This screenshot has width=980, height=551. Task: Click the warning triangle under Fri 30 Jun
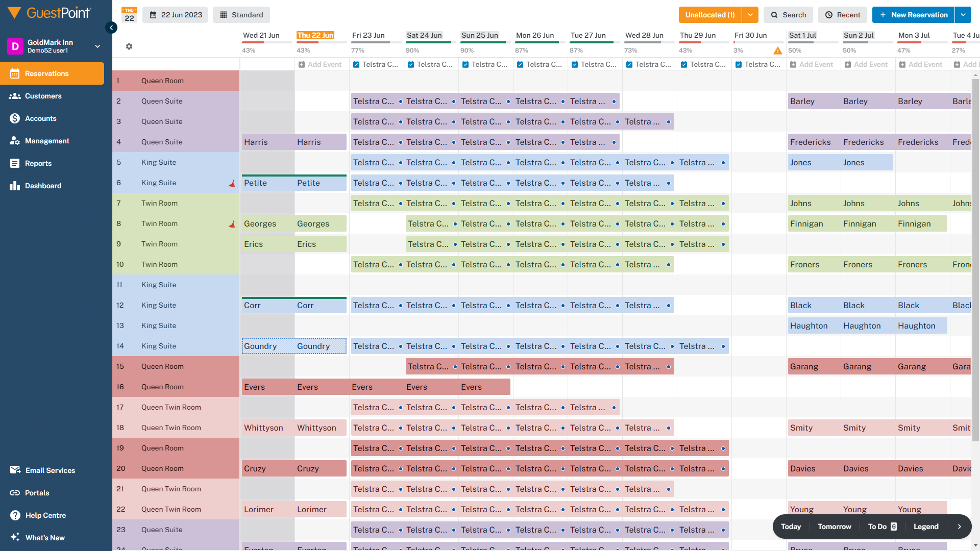pos(778,51)
